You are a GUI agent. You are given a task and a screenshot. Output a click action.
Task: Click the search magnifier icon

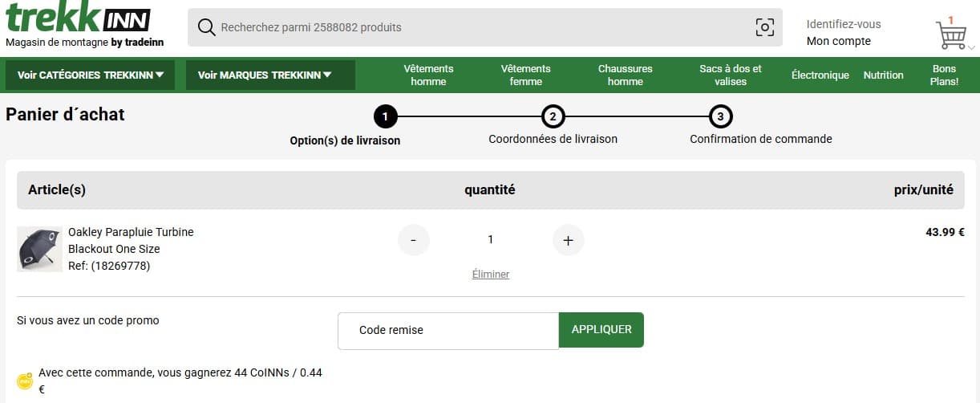click(x=206, y=27)
